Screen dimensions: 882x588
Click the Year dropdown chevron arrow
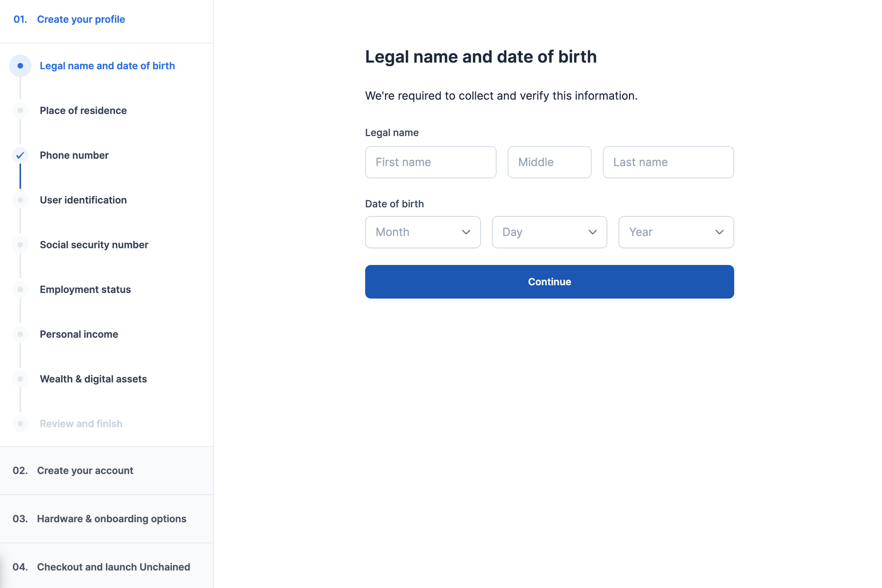(719, 232)
